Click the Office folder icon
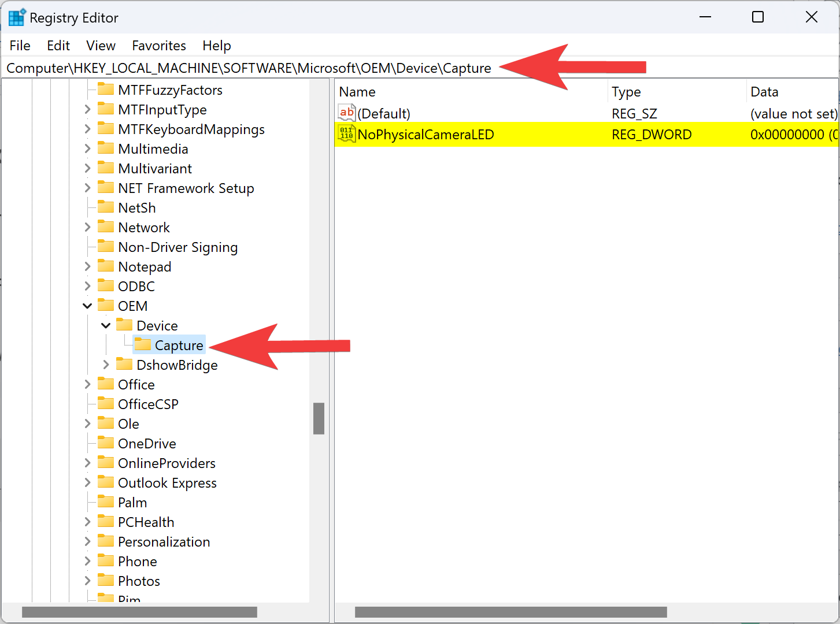Image resolution: width=840 pixels, height=624 pixels. (x=106, y=384)
